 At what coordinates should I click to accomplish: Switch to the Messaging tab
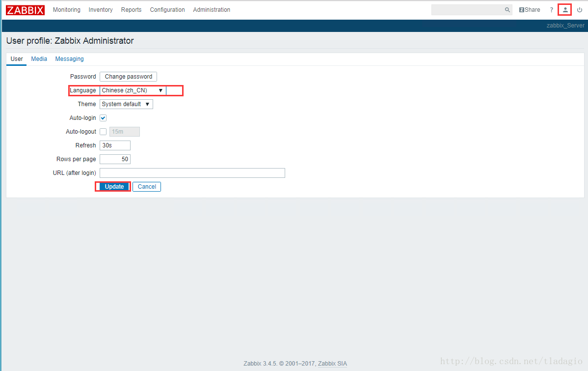(x=69, y=59)
